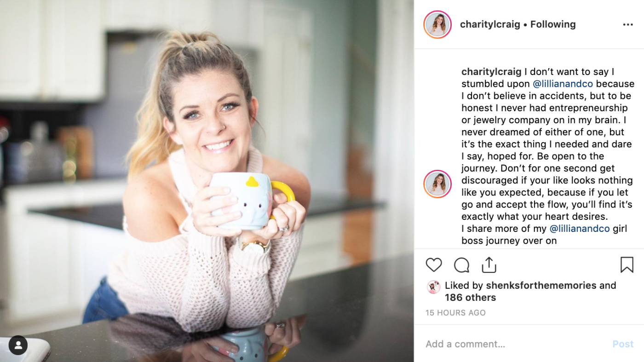Open the shenksforthememories profile link
This screenshot has width=644, height=362.
541,285
